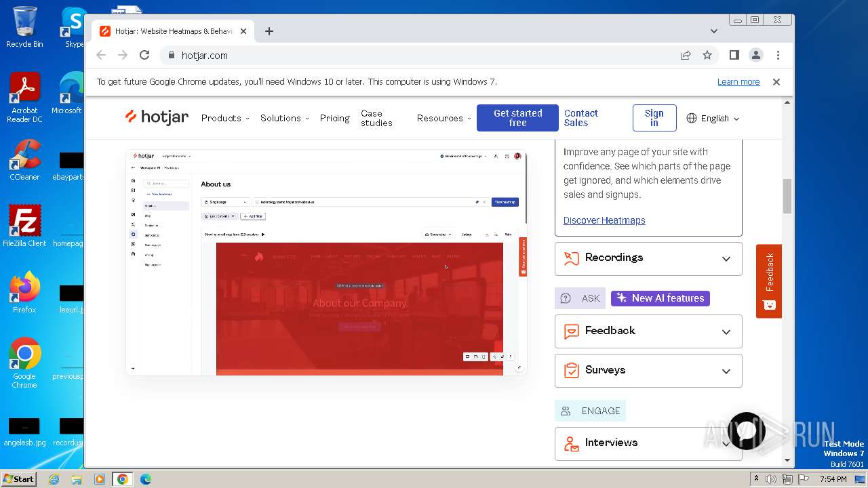Click the heatmap dashboard screenshot
This screenshot has width=868, height=488.
326,262
